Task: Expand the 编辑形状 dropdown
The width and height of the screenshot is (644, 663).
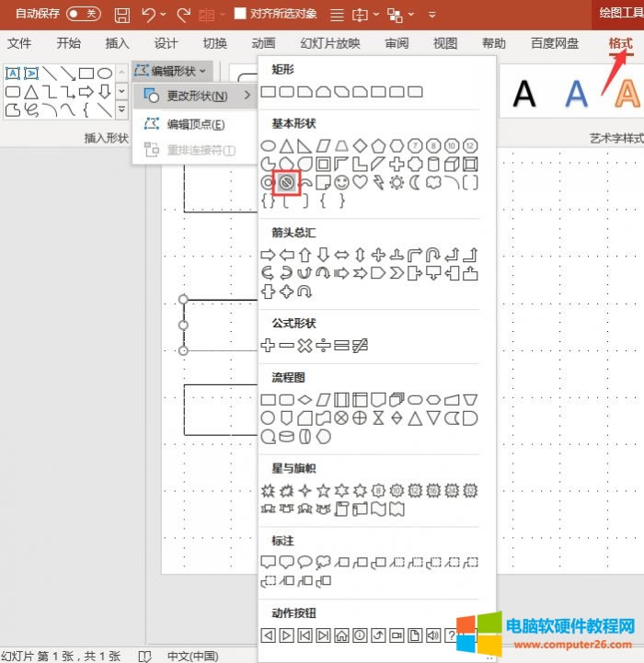Action: pos(173,70)
